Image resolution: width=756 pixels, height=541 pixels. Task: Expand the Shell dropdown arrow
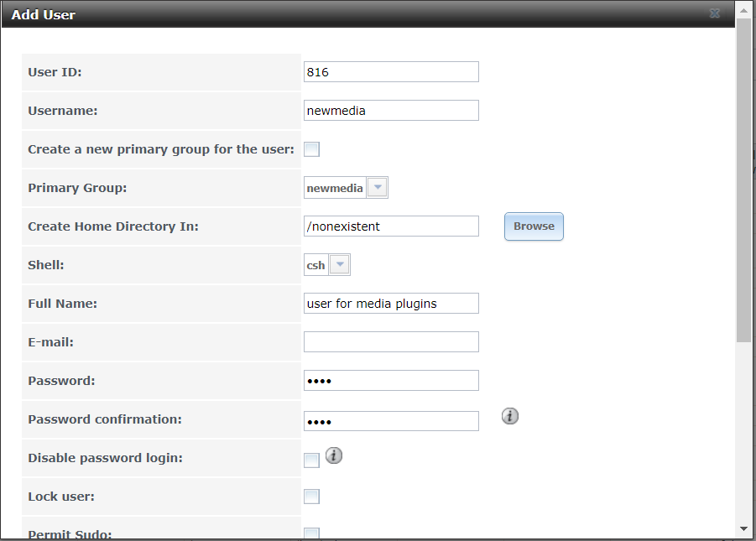point(340,265)
